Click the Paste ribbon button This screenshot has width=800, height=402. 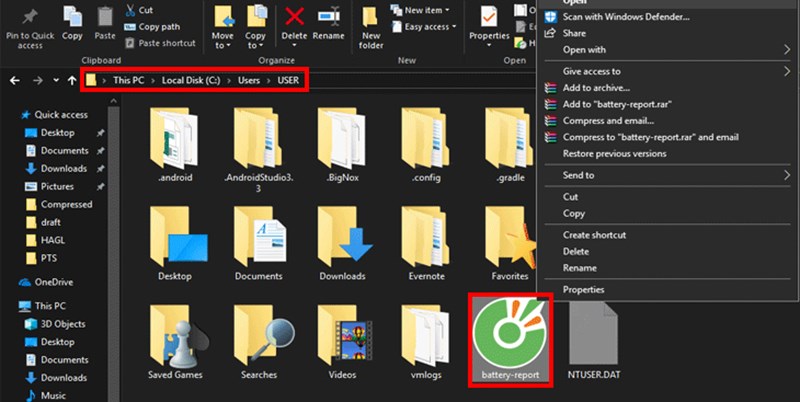[105, 22]
